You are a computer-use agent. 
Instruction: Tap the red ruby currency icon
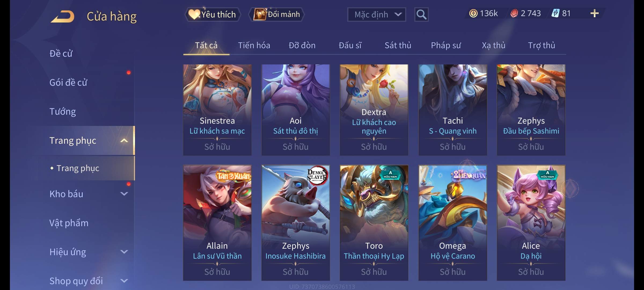(x=514, y=13)
